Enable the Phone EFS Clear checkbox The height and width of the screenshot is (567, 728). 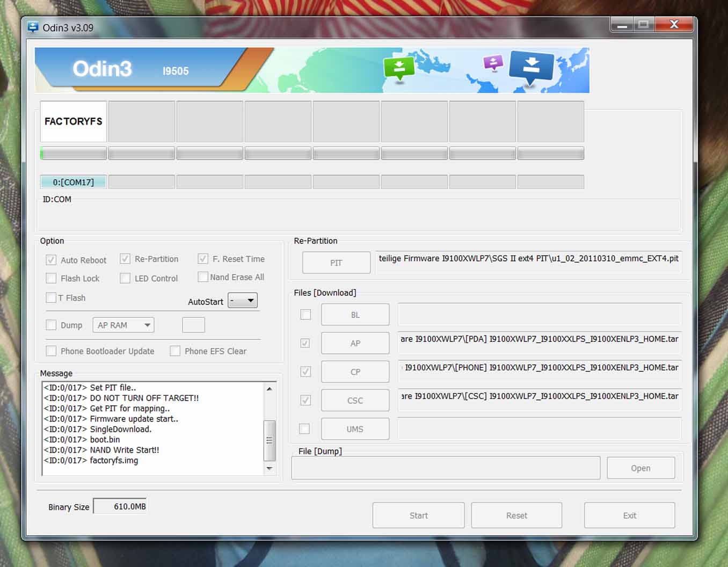tap(175, 351)
